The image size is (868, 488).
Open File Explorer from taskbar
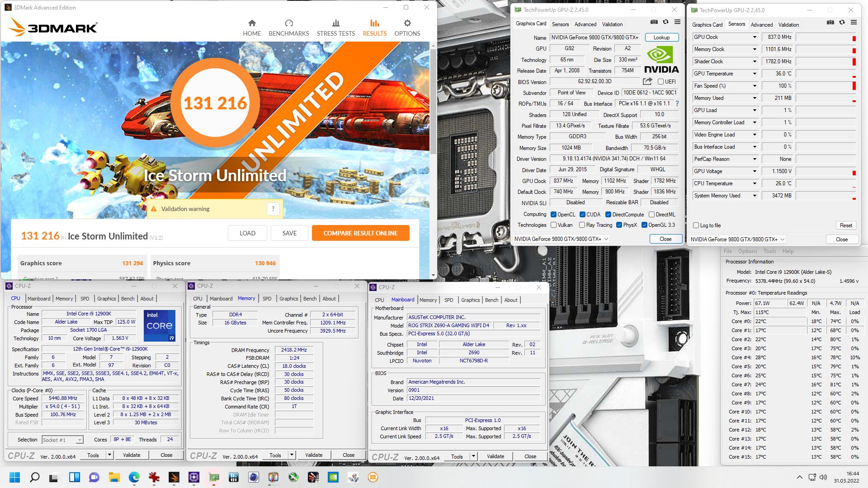coord(114,477)
